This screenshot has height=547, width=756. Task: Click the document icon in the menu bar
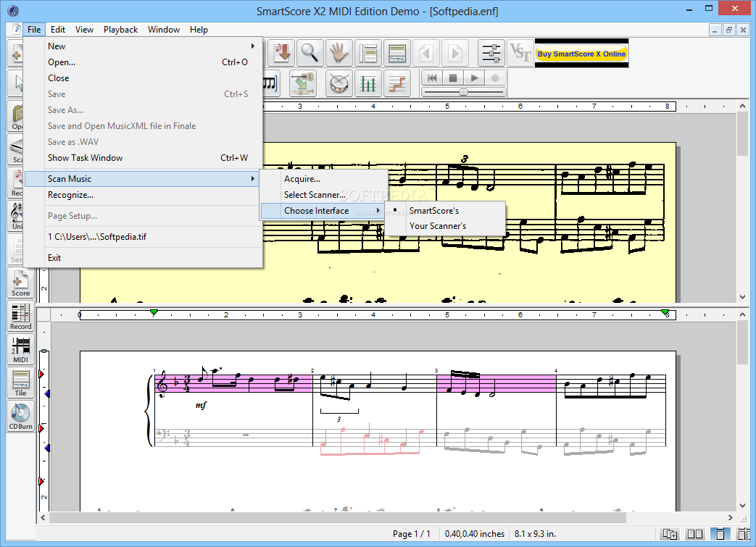(x=17, y=29)
